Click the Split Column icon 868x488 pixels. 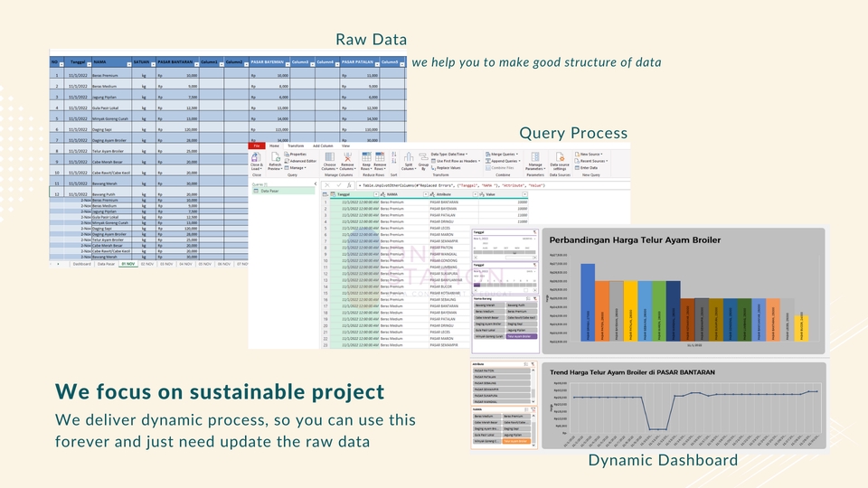[x=409, y=157]
